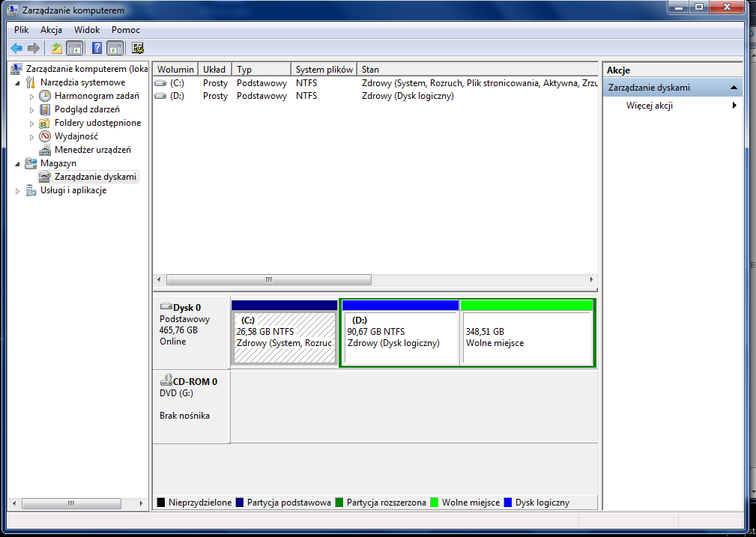Expand the Usługi i aplikacje node
The height and width of the screenshot is (537, 756).
coord(18,191)
